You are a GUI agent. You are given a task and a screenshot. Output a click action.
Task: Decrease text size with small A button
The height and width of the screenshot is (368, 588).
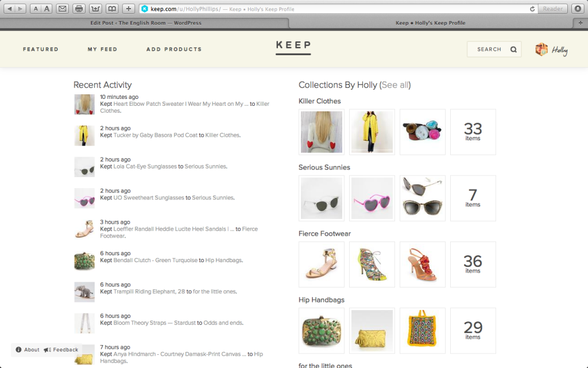pyautogui.click(x=36, y=9)
